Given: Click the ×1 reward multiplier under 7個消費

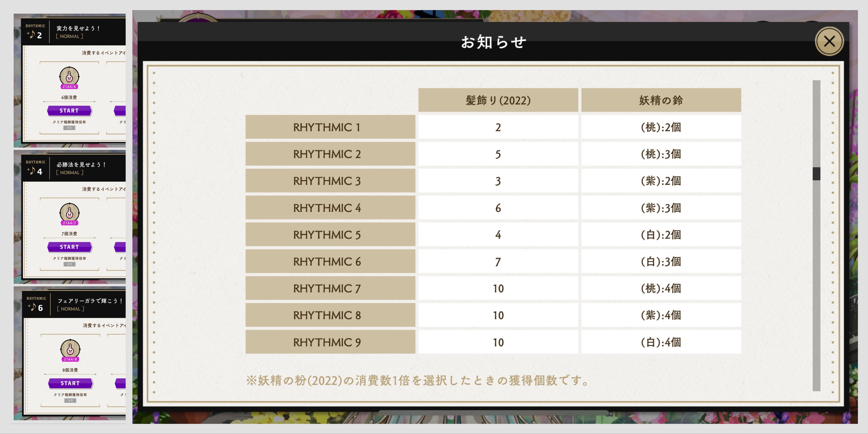Looking at the screenshot, I should tap(69, 264).
